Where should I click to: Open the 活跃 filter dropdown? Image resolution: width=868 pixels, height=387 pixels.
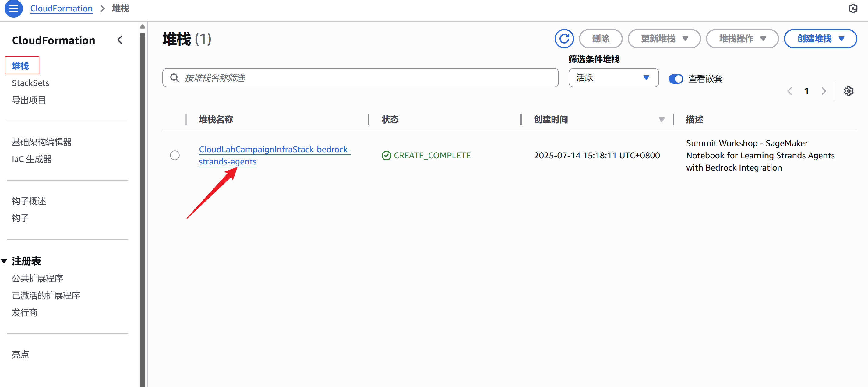click(613, 78)
